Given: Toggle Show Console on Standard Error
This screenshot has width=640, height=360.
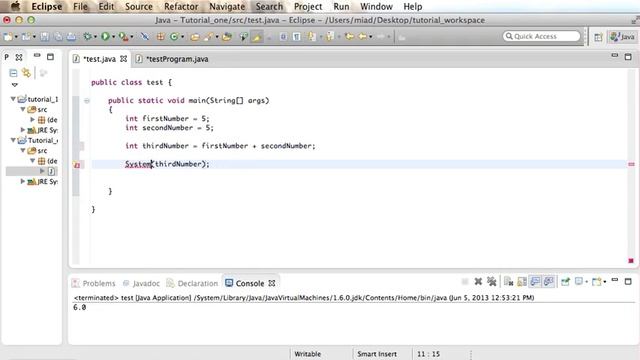Looking at the screenshot, I should (549, 282).
